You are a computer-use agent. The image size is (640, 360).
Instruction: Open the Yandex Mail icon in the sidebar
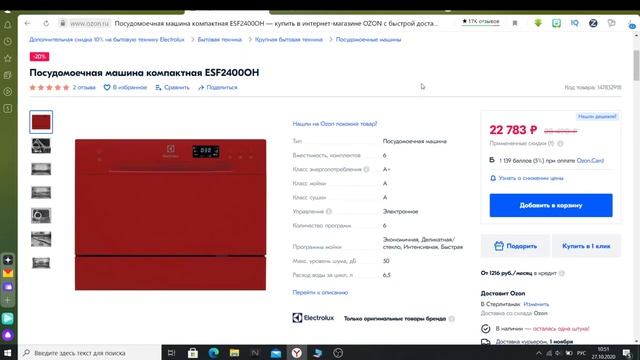8,273
